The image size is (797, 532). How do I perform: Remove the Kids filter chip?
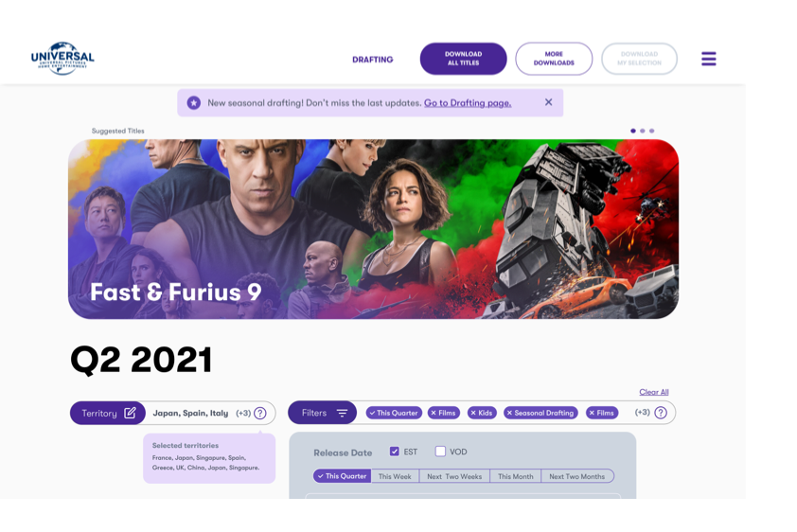coord(482,413)
